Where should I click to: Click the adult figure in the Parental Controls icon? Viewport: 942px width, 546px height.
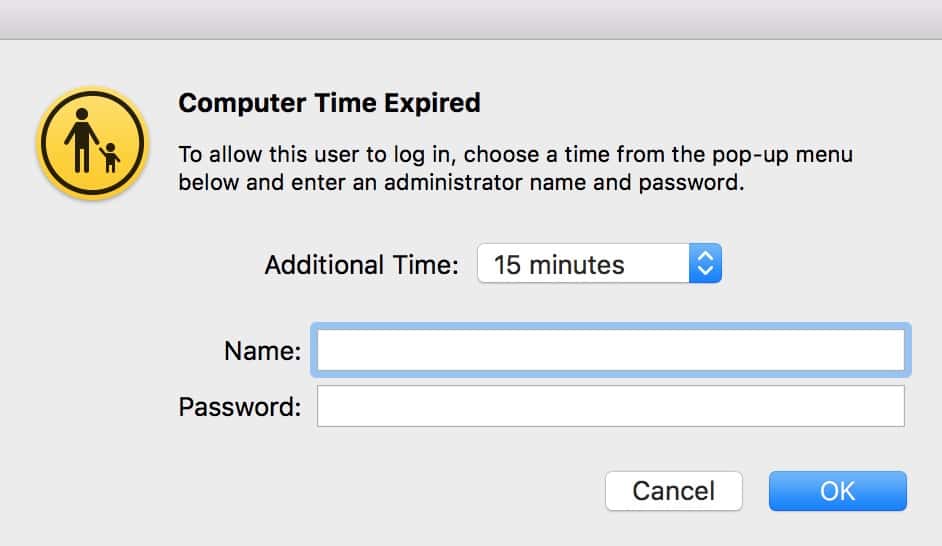[79, 139]
